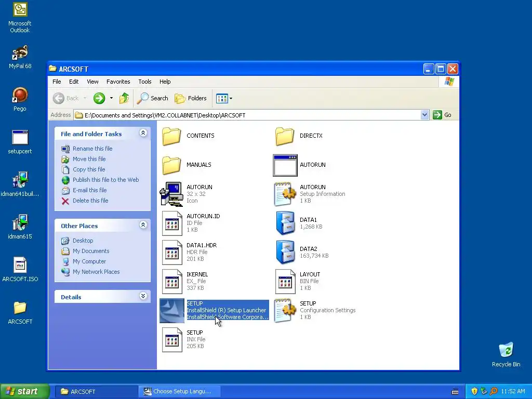Screen dimensions: 532x399
Task: Click the taskbar clock showing 11:52 AM
Action: click(513, 392)
